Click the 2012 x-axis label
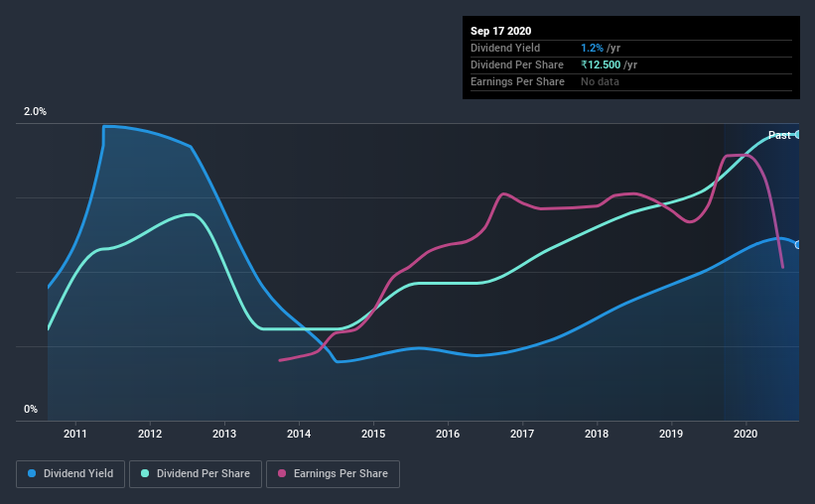The height and width of the screenshot is (504, 815). coord(150,434)
